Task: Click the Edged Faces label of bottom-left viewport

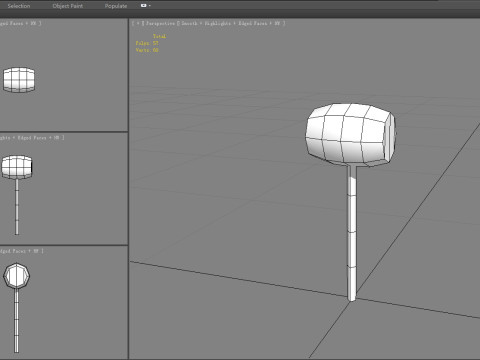Action: pos(22,251)
